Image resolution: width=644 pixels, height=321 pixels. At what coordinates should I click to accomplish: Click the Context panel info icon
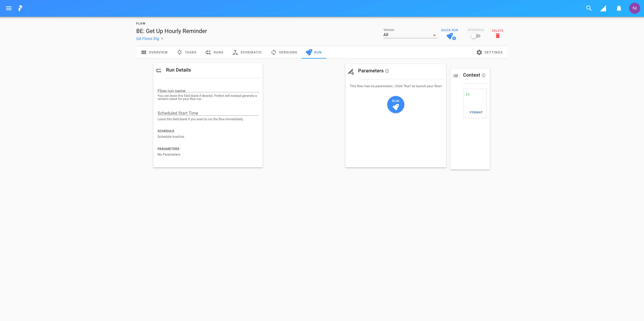tap(484, 75)
